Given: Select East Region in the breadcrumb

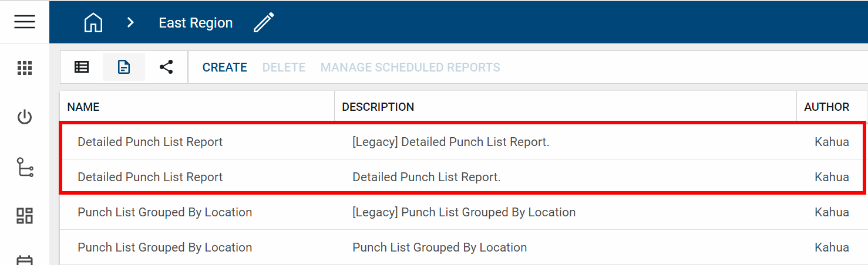Looking at the screenshot, I should click(196, 23).
